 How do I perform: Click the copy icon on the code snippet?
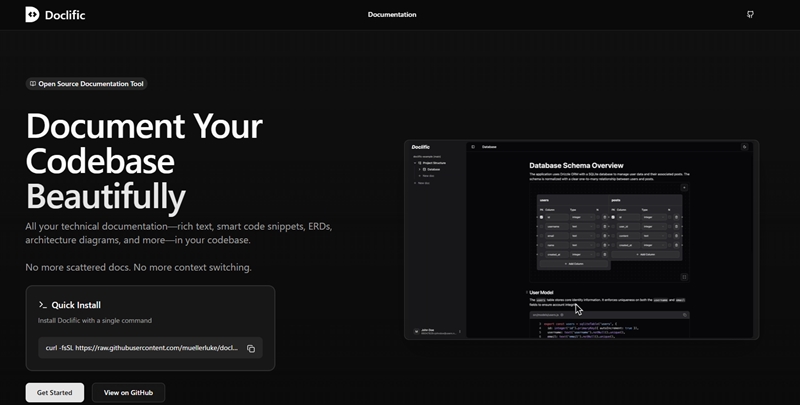(686, 315)
